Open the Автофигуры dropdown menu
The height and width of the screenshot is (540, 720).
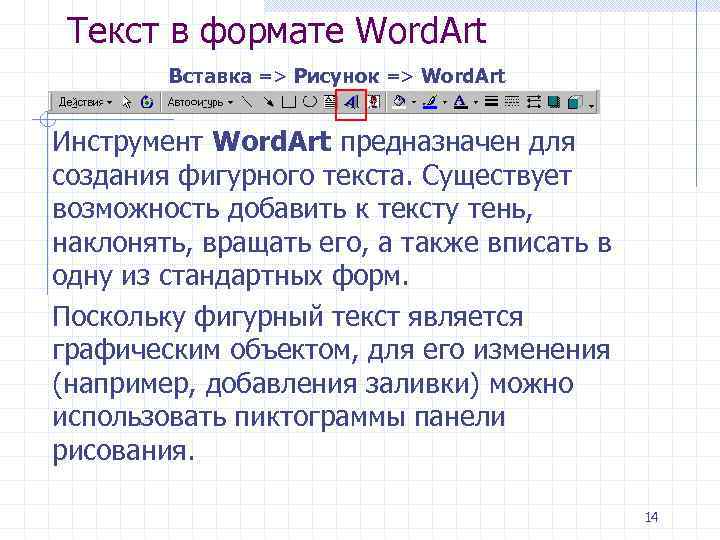click(x=200, y=102)
